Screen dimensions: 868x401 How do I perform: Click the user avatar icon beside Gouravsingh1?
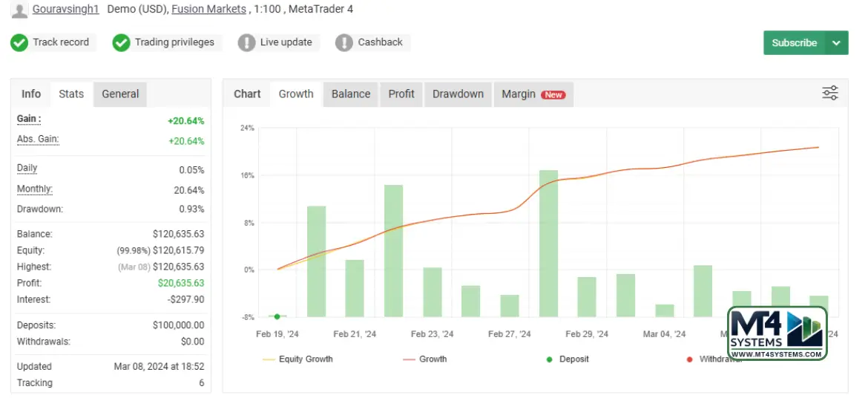coord(19,10)
